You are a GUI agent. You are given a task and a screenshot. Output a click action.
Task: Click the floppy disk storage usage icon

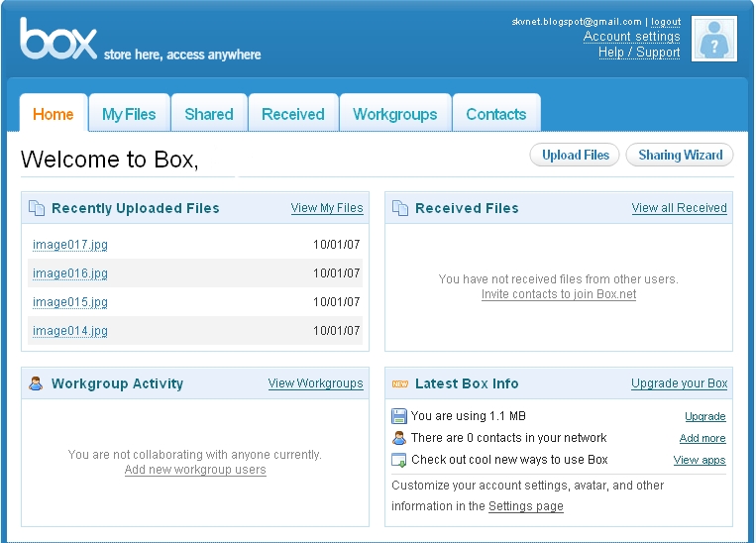(399, 416)
